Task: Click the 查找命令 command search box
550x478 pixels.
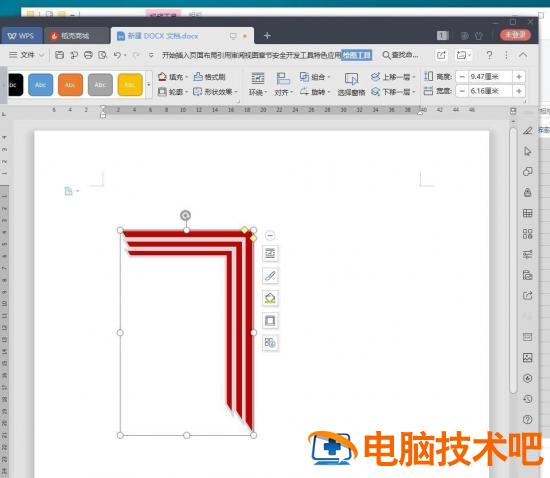Action: (400, 55)
